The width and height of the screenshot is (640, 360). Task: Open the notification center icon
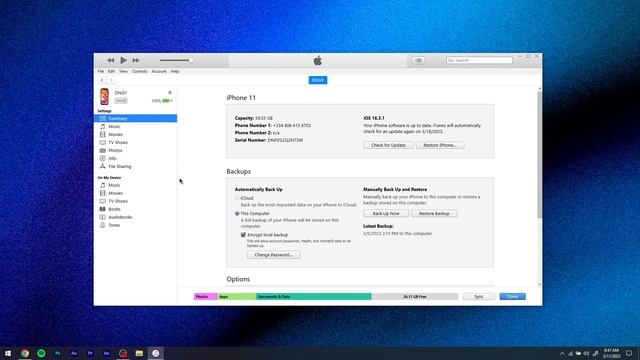[x=629, y=353]
